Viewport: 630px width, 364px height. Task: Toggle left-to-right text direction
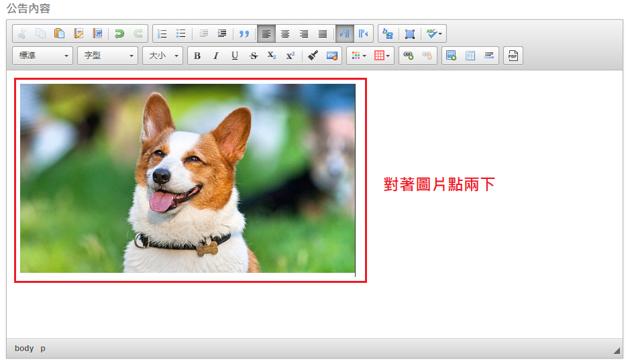coord(345,34)
